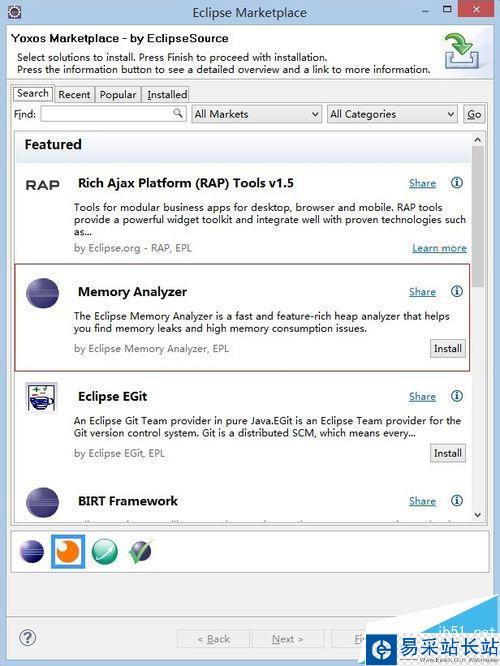Open the All Categories dropdown
This screenshot has width=500, height=666.
click(x=392, y=114)
